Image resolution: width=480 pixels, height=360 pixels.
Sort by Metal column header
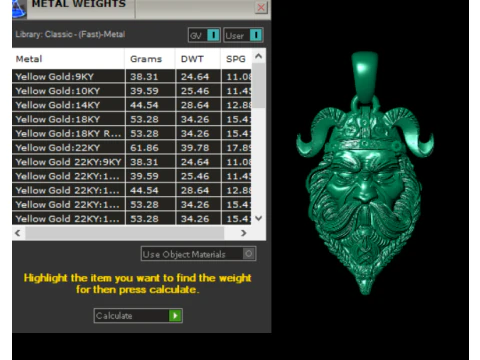(68, 59)
